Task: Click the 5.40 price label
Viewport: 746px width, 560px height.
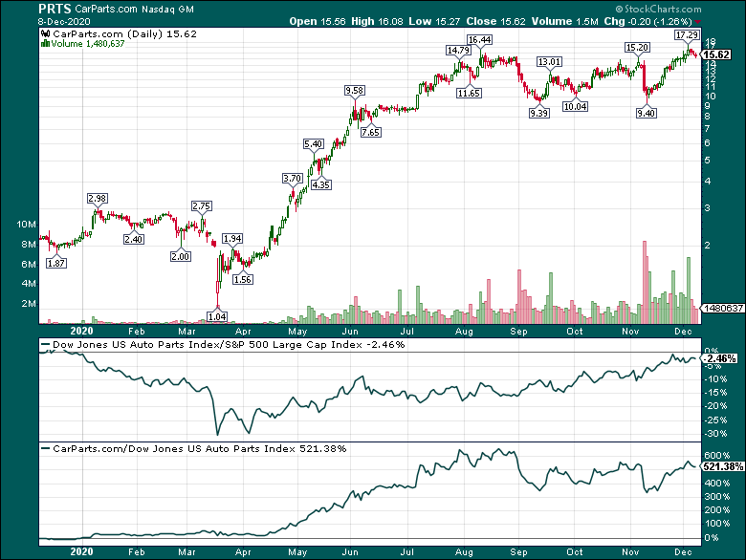Action: 314,144
